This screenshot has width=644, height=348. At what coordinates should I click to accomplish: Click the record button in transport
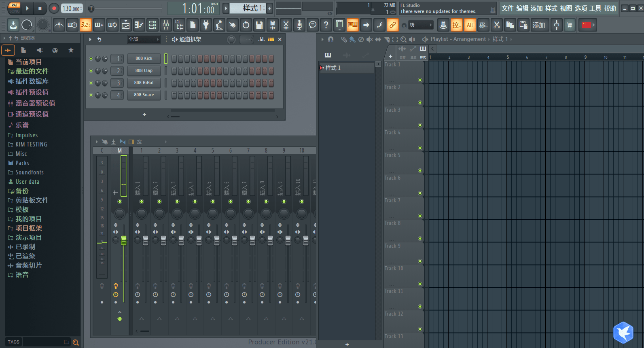(x=54, y=8)
